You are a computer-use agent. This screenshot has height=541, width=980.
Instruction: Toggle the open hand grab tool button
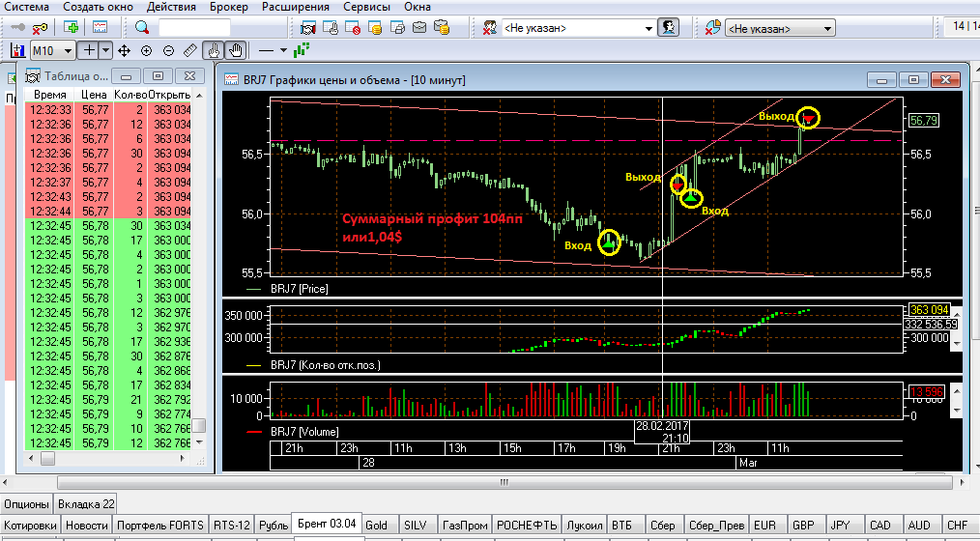(x=236, y=50)
